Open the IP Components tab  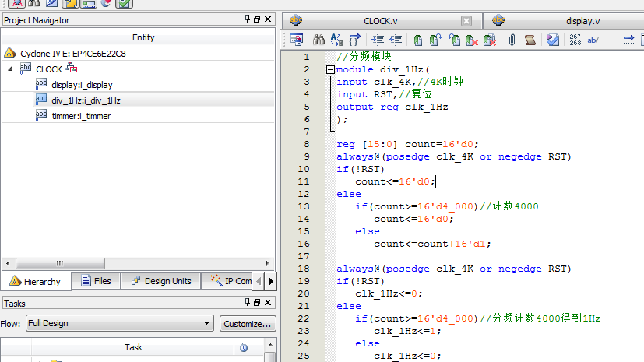[231, 281]
